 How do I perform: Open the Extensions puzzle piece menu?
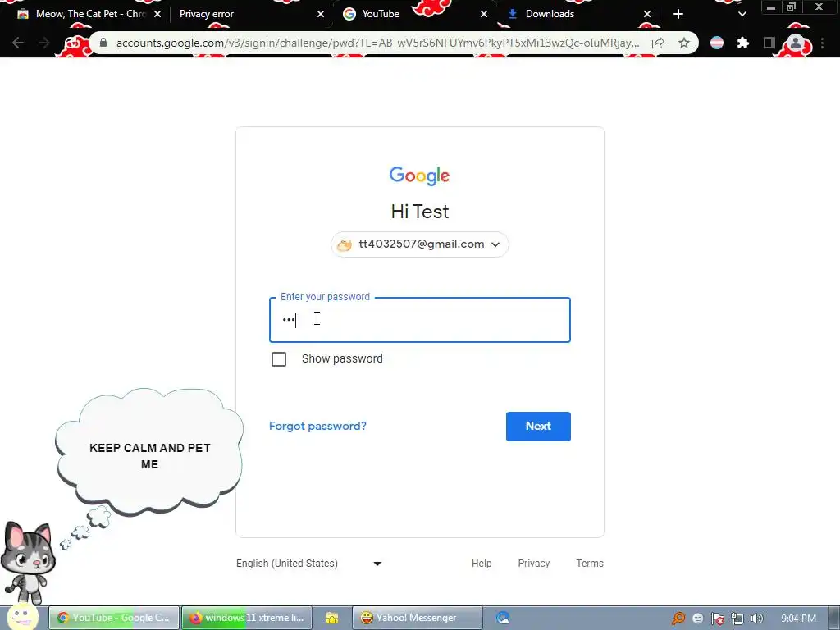(743, 43)
